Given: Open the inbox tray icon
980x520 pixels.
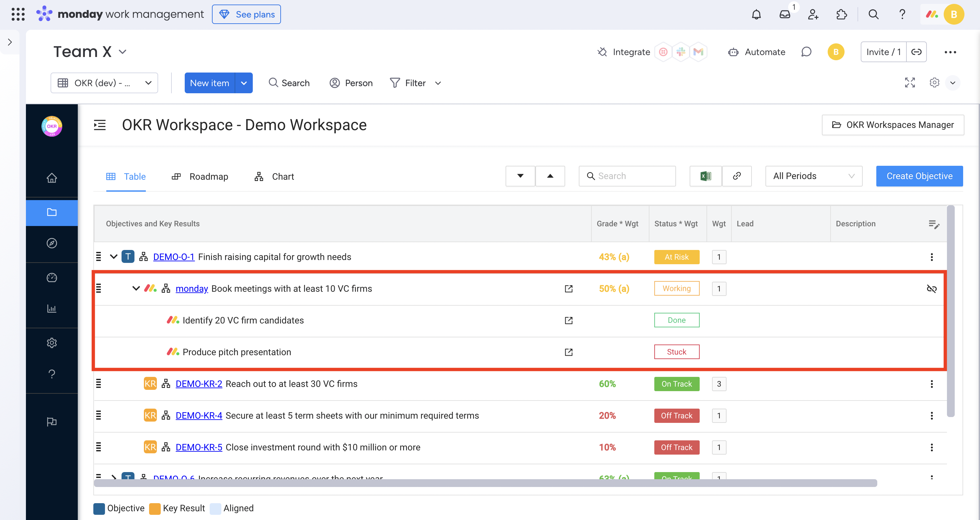Looking at the screenshot, I should (x=785, y=15).
